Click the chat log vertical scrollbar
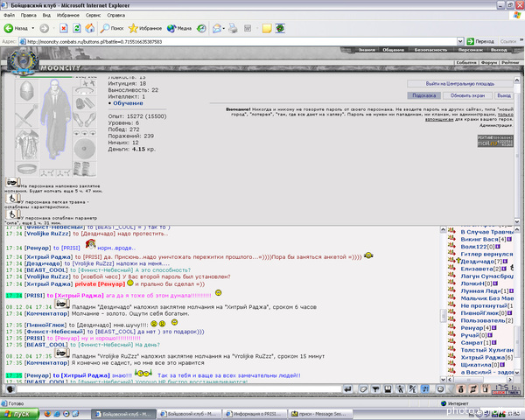 (x=443, y=303)
